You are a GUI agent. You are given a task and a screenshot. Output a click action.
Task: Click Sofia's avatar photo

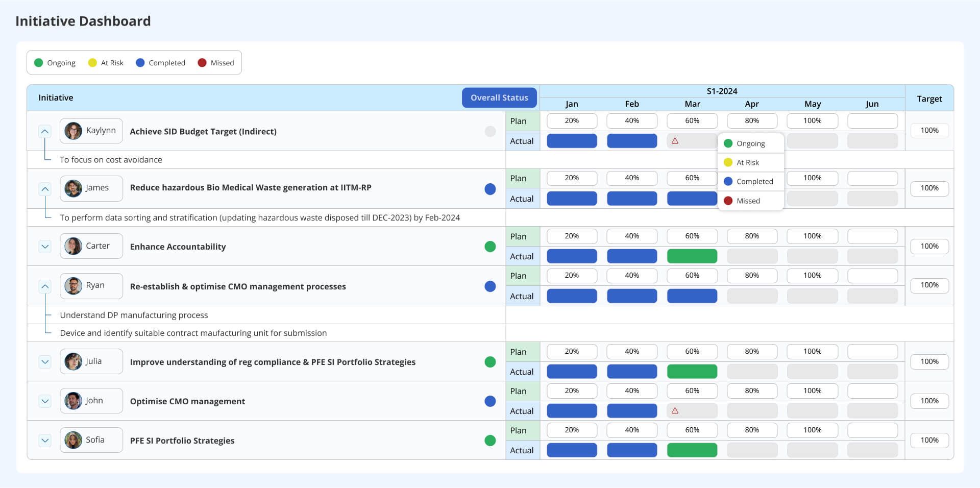click(73, 440)
